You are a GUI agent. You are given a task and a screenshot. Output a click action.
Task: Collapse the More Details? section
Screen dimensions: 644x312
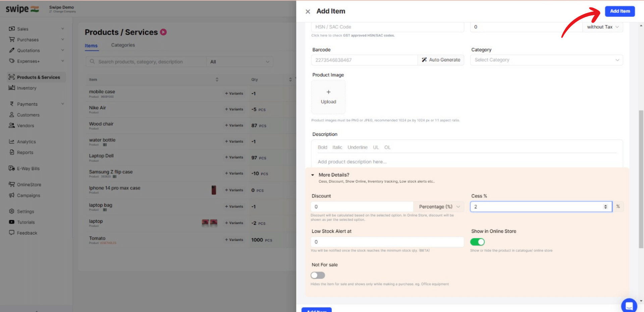[x=313, y=175]
